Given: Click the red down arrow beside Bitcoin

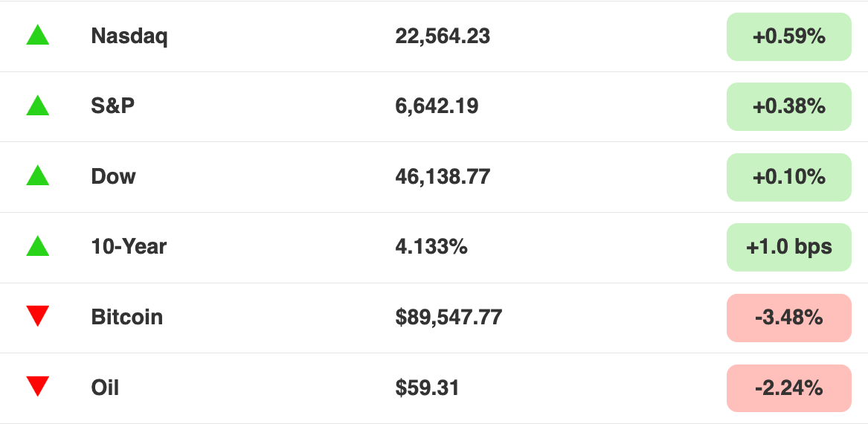Looking at the screenshot, I should pyautogui.click(x=38, y=315).
